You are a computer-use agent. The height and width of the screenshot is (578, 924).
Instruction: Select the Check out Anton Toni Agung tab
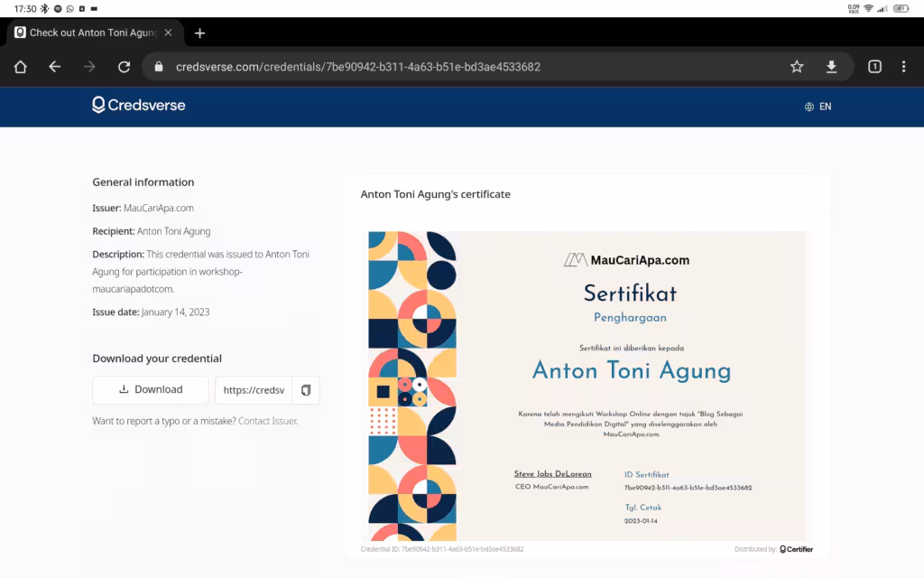(x=94, y=33)
